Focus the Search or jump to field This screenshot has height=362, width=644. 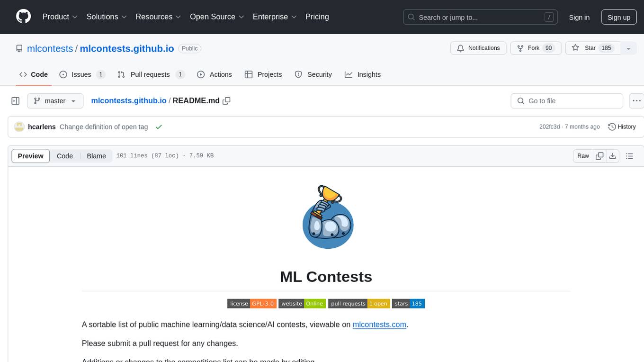(x=480, y=17)
